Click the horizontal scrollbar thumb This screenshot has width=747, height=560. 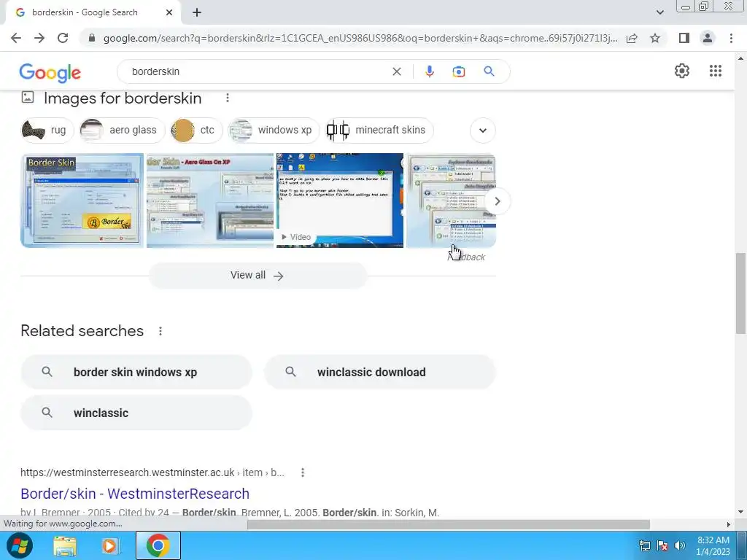(x=449, y=524)
